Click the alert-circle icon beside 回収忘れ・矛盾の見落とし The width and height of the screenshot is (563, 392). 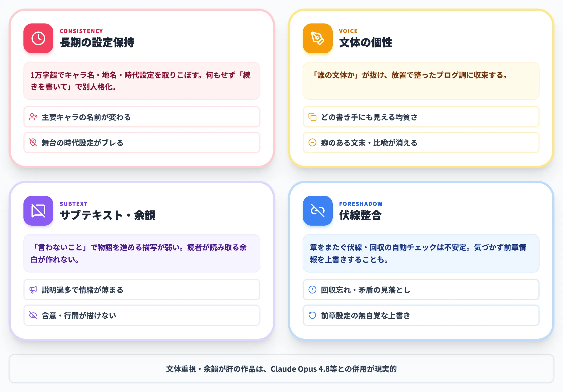(312, 290)
